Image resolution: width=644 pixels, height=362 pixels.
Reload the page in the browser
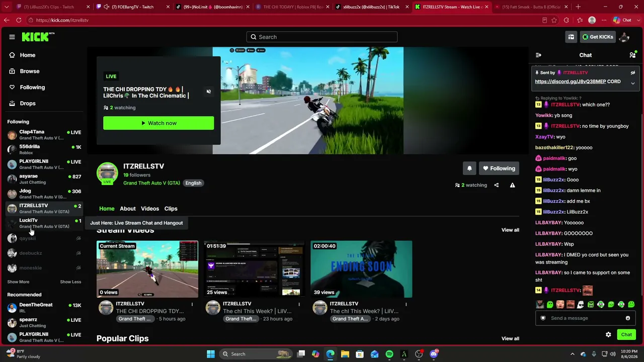click(19, 20)
